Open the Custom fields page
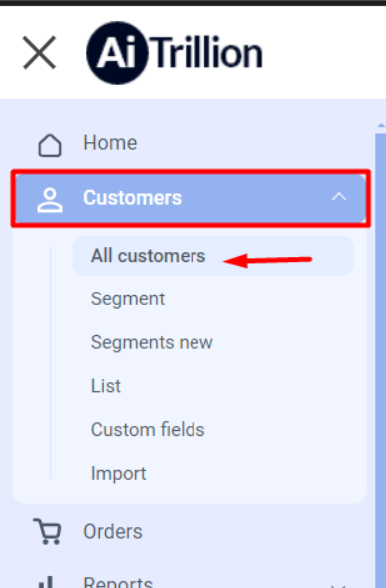This screenshot has height=588, width=386. tap(148, 429)
